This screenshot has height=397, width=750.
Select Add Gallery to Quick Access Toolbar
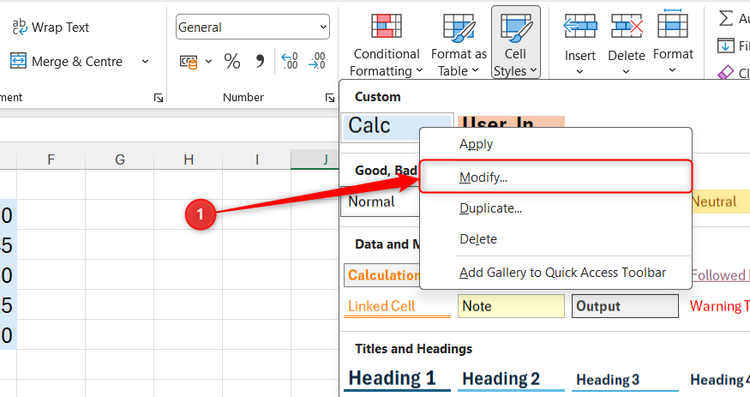(x=556, y=273)
